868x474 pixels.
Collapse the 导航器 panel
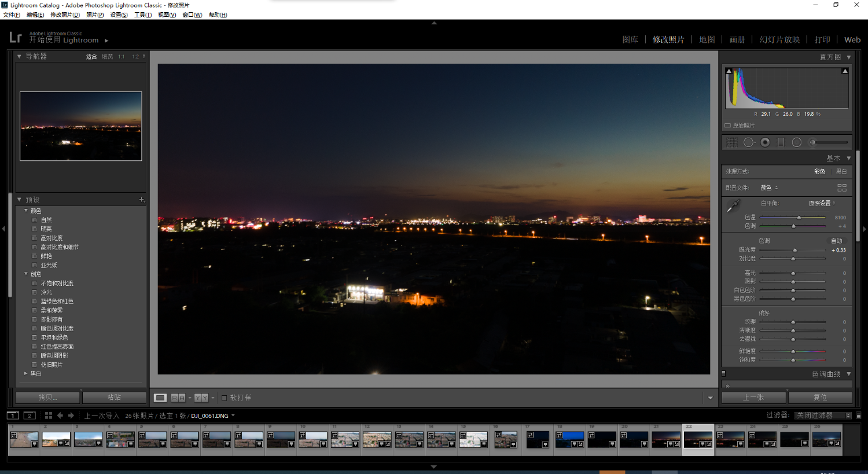[x=19, y=56]
